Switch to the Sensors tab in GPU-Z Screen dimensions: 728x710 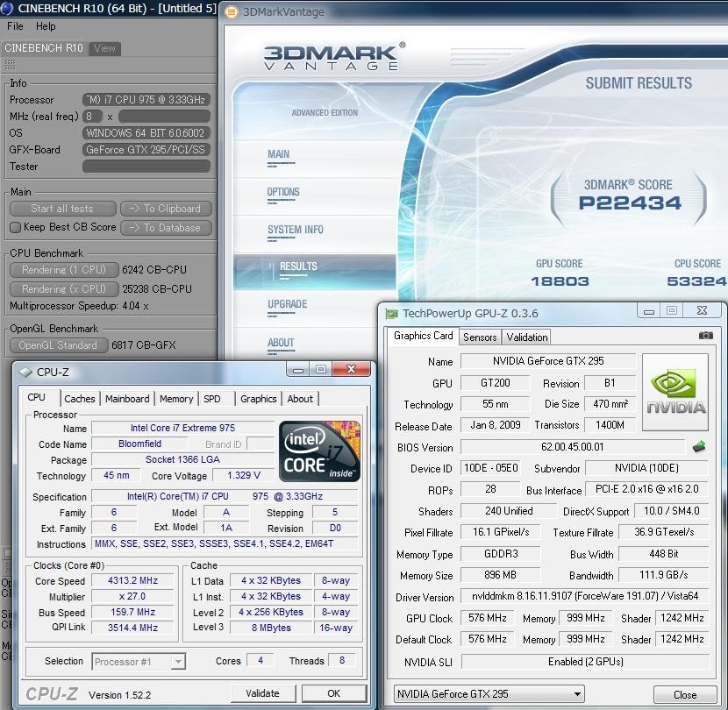pyautogui.click(x=480, y=337)
